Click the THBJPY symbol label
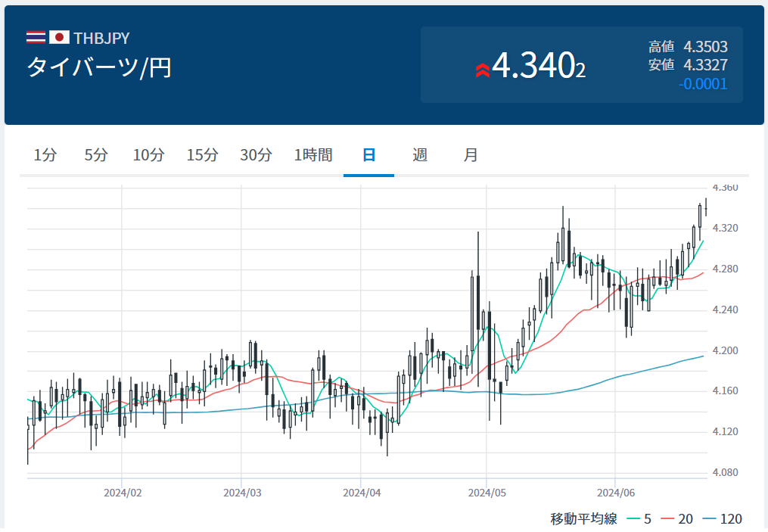Image resolution: width=768 pixels, height=532 pixels. (x=101, y=38)
